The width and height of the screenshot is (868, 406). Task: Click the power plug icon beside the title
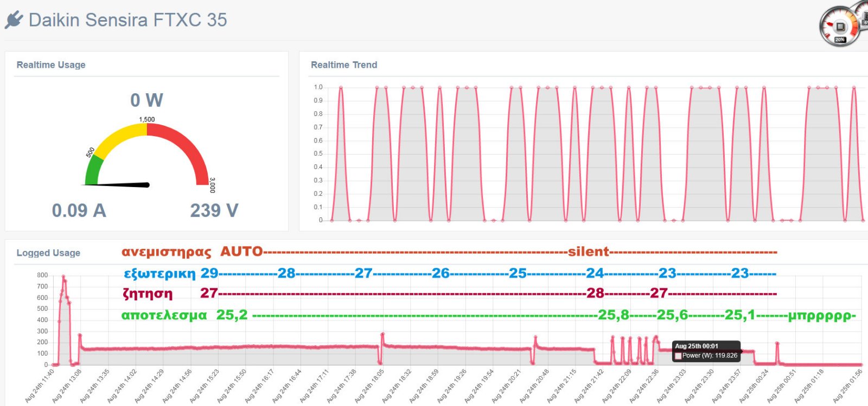pyautogui.click(x=14, y=20)
